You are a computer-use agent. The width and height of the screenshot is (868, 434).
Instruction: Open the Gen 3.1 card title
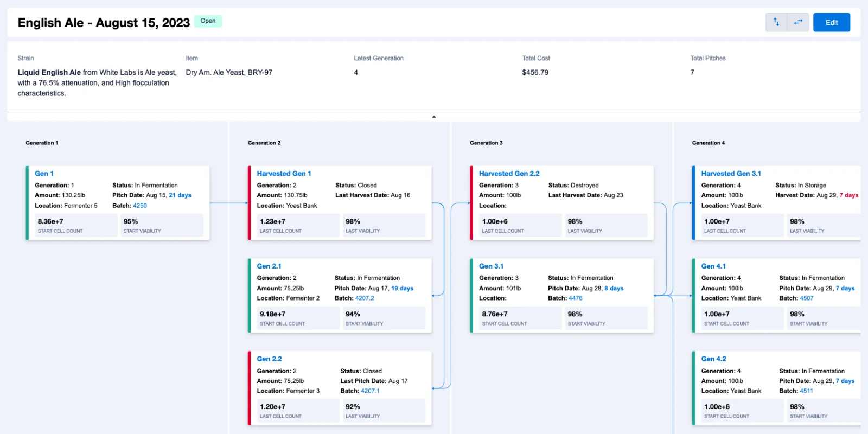pyautogui.click(x=491, y=266)
